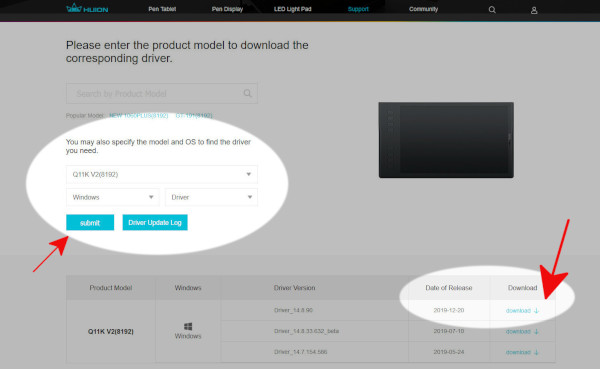Image resolution: width=600 pixels, height=369 pixels.
Task: Open the Pen Tablet menu
Action: point(162,9)
